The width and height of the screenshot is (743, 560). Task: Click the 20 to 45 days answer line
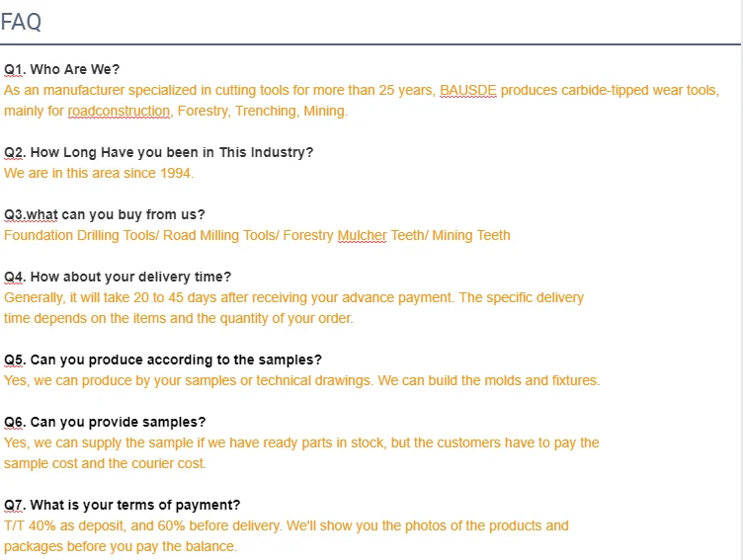pyautogui.click(x=293, y=297)
